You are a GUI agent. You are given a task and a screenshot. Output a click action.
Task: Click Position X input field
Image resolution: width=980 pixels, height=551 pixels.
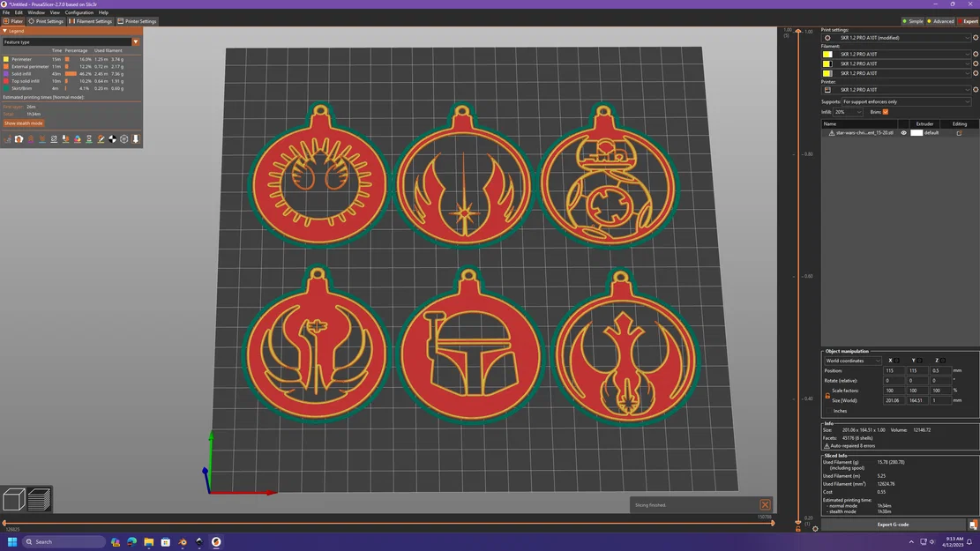(x=894, y=370)
